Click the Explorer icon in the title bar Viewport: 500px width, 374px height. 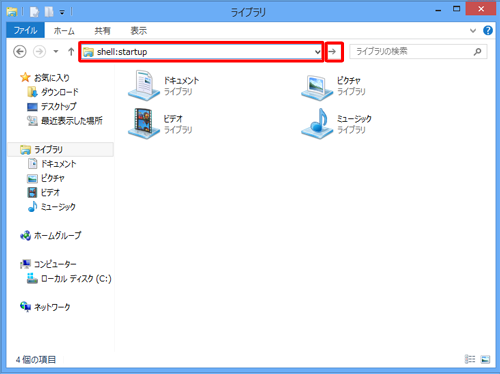coord(12,12)
